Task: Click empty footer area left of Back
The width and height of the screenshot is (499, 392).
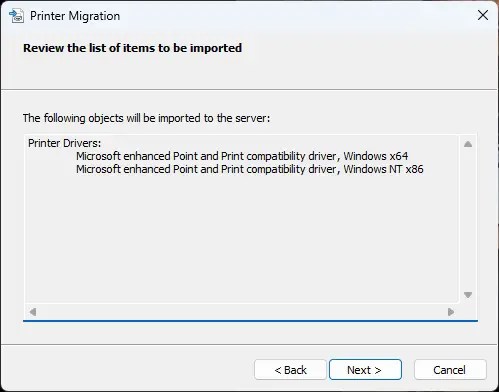Action: tap(127, 369)
